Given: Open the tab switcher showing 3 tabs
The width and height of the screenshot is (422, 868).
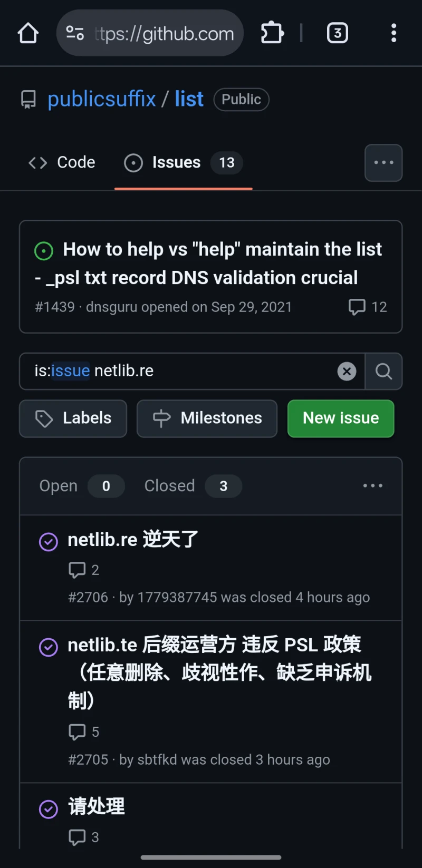Looking at the screenshot, I should click(x=338, y=33).
